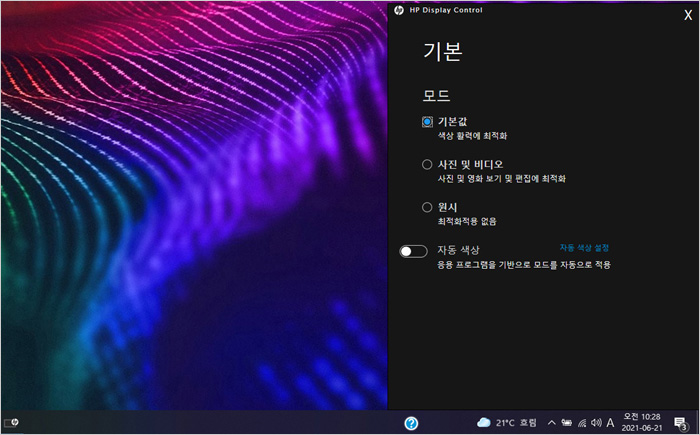Select the 원시 mode radio button
This screenshot has width=700, height=435.
(x=427, y=207)
